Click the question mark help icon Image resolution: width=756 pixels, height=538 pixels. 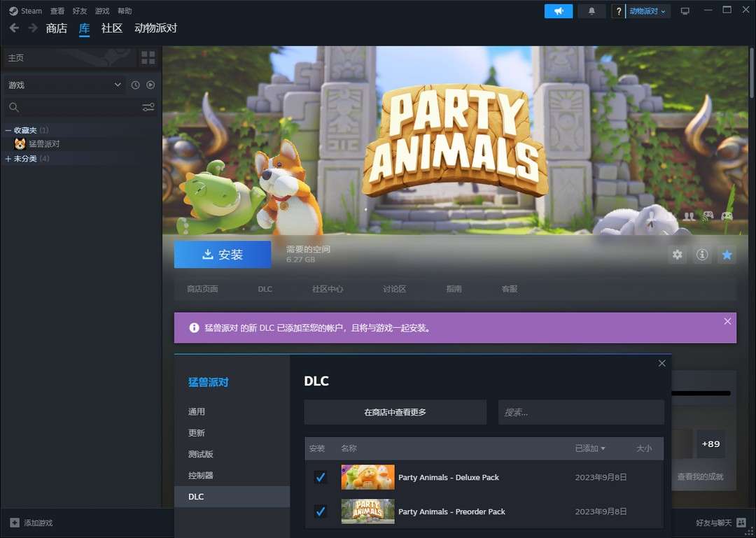tap(619, 11)
